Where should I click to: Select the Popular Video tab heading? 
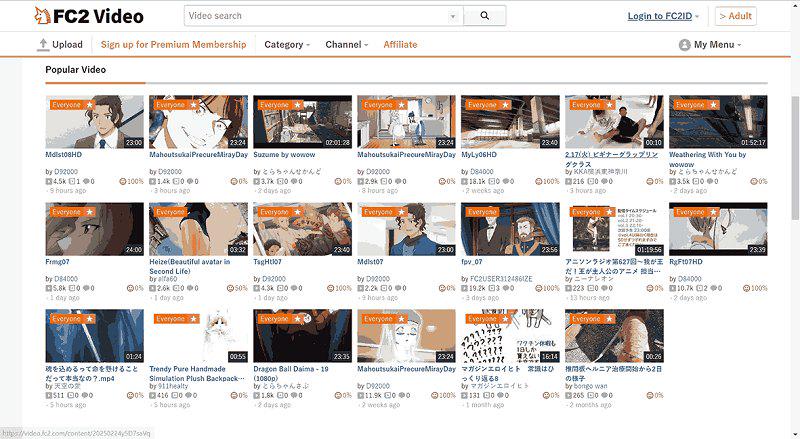[x=76, y=69]
